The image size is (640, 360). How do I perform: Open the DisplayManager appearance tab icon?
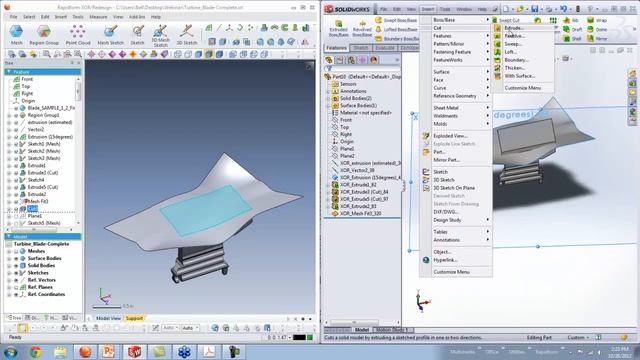click(373, 60)
